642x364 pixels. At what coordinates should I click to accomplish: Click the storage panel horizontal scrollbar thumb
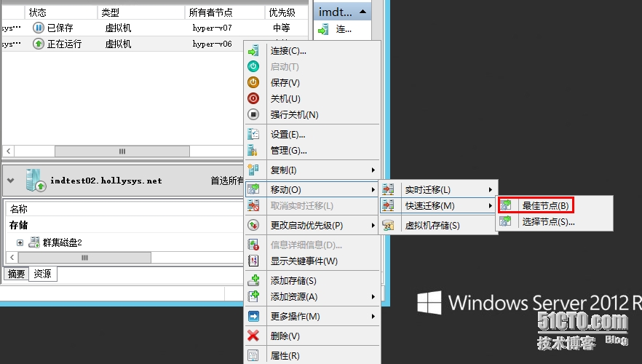click(84, 258)
